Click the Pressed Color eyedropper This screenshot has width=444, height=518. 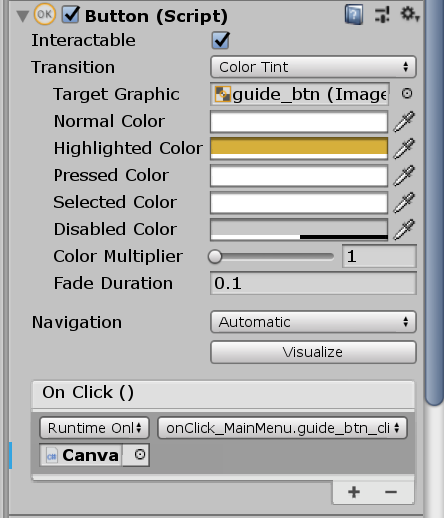point(404,175)
